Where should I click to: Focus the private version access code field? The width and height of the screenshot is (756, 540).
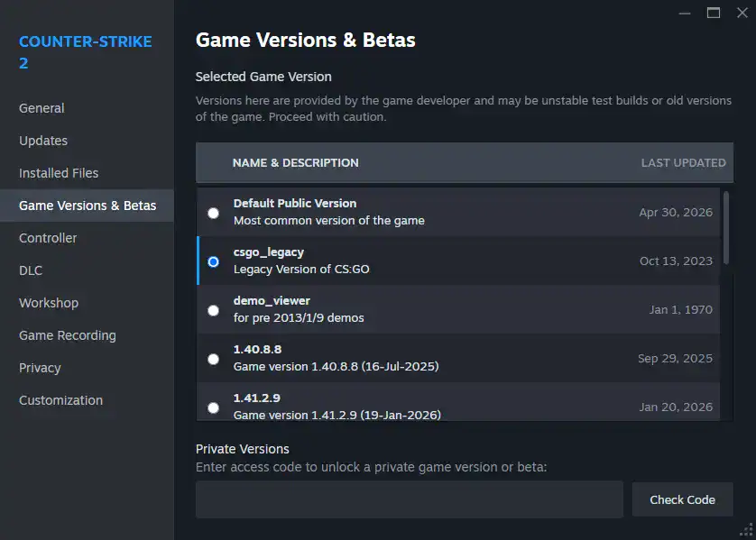(x=410, y=499)
